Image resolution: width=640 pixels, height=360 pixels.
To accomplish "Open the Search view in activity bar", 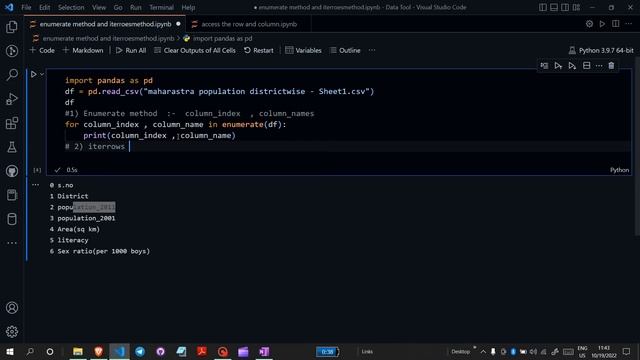I will click(12, 75).
